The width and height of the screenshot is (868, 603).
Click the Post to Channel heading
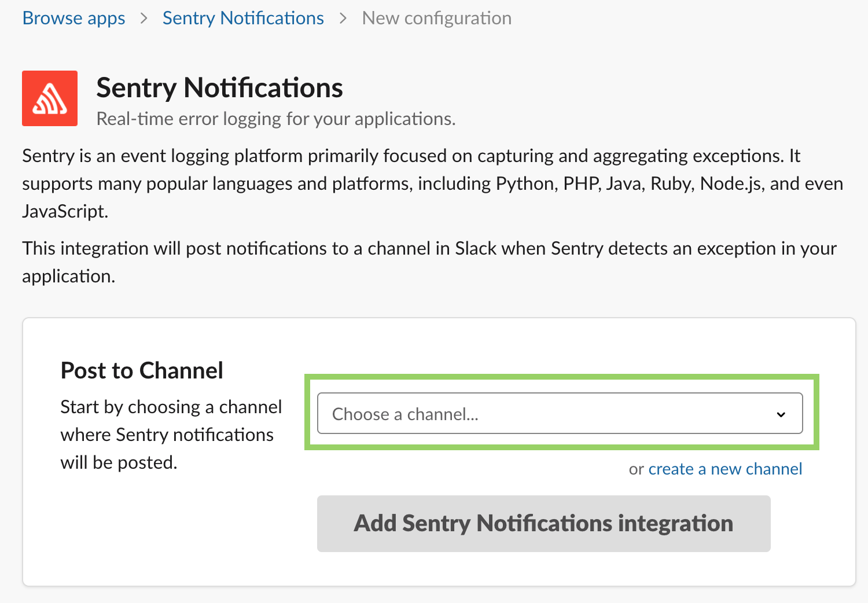click(142, 370)
